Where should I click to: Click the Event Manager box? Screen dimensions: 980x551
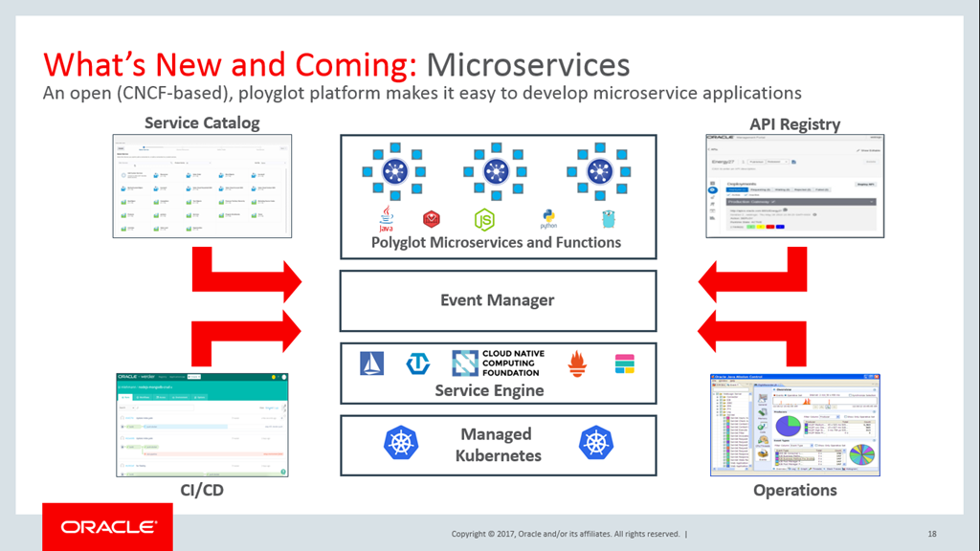point(498,300)
